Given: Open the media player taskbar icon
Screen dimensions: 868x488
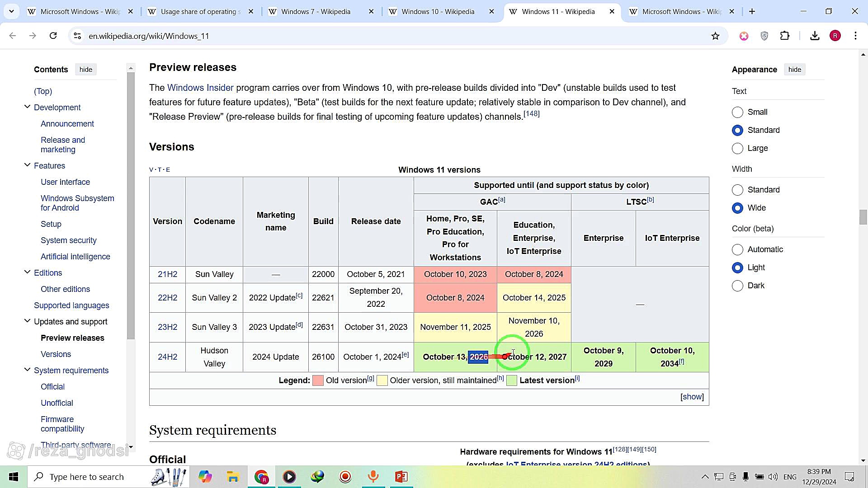Looking at the screenshot, I should [289, 477].
